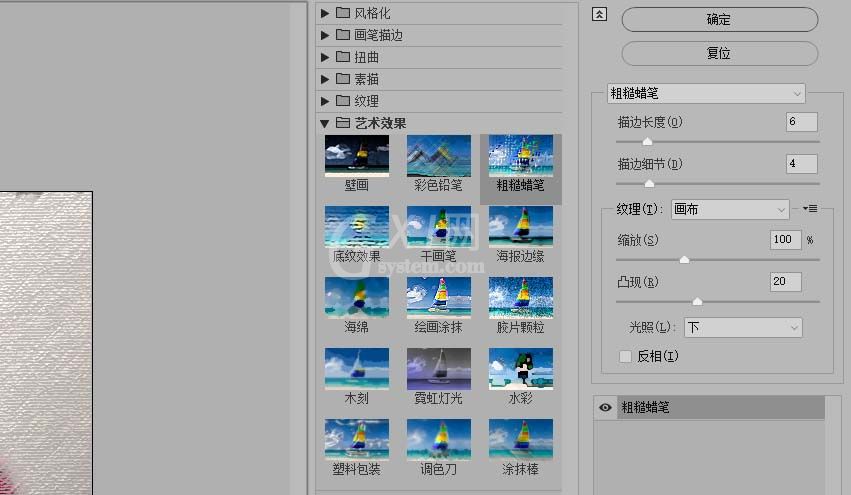
Task: Apply the 海绵 filter thumbnail
Action: click(x=357, y=298)
